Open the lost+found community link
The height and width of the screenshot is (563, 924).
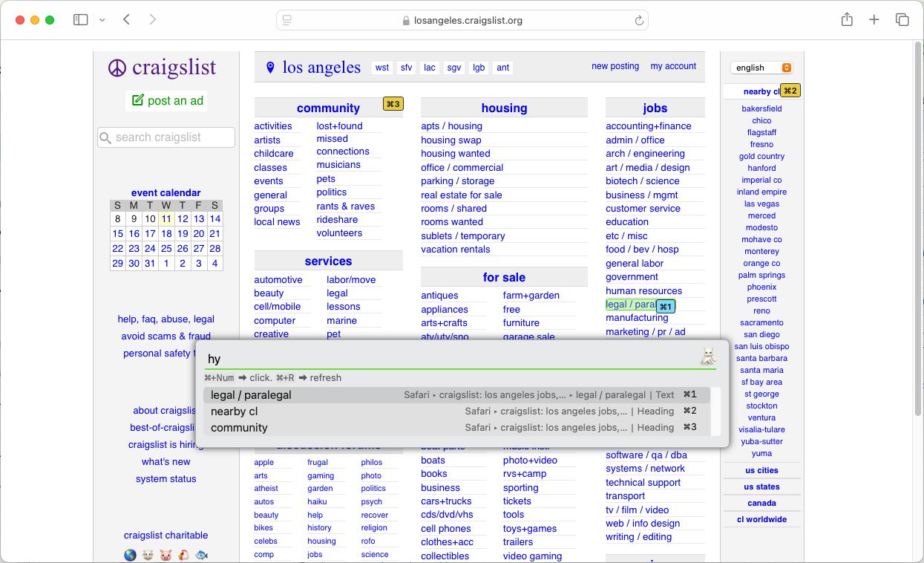340,126
